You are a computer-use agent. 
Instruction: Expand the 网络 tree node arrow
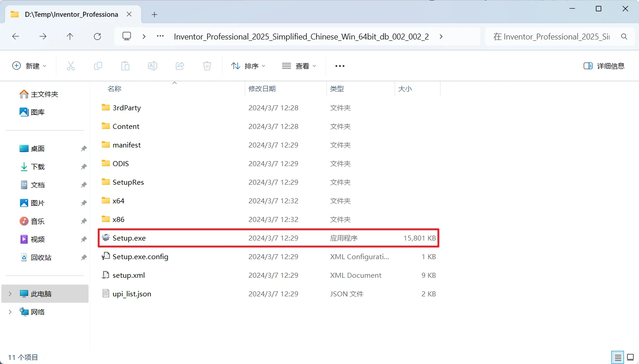[x=10, y=312]
